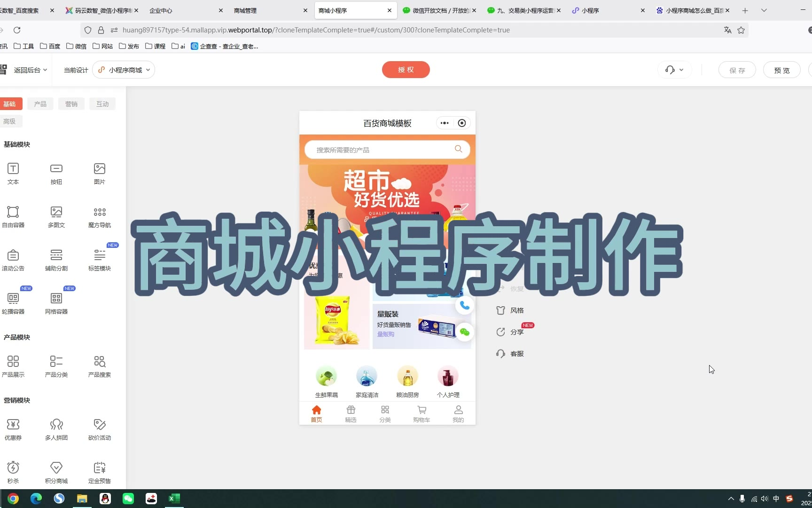Screen dimensions: 812x508
Task: Open the browser translate icon
Action: pyautogui.click(x=728, y=30)
